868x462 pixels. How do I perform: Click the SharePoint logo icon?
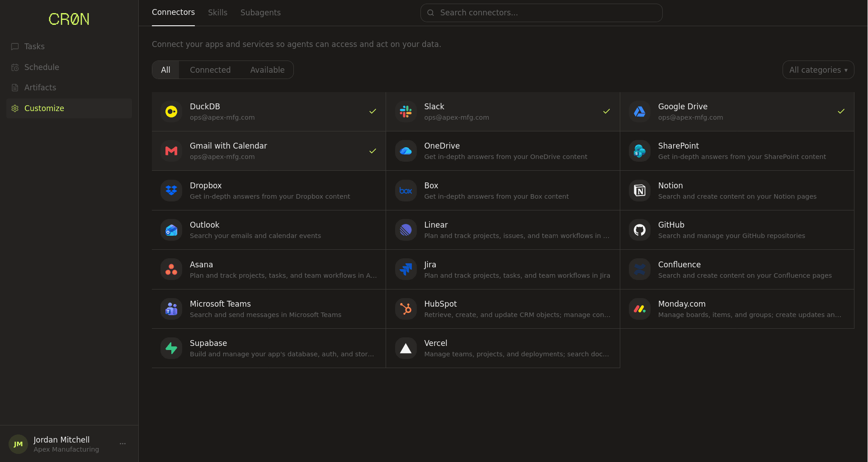point(640,151)
